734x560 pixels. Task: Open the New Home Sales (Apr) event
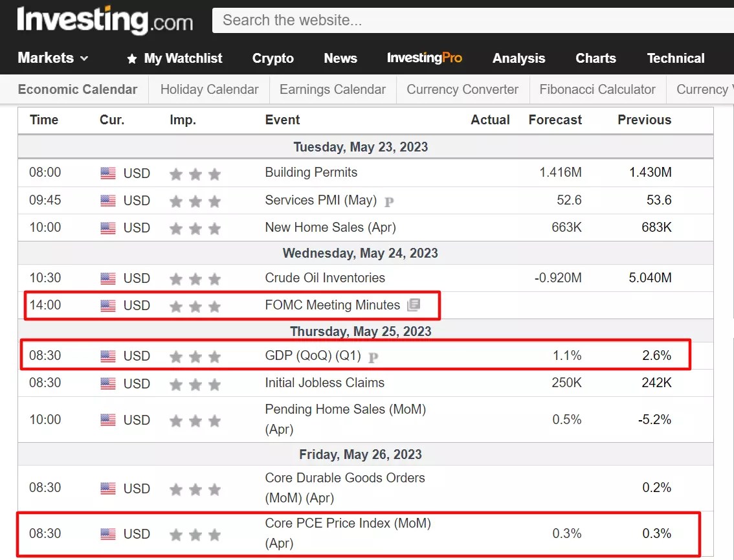pyautogui.click(x=331, y=227)
